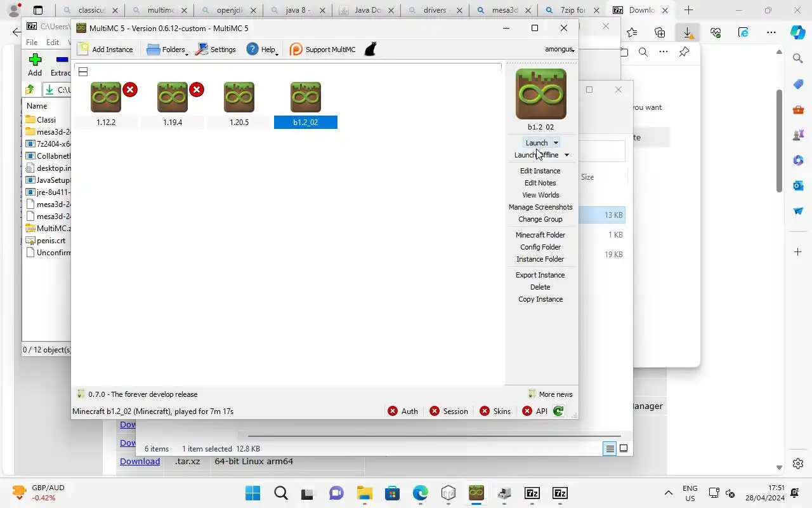The image size is (812, 508).
Task: Open the Edge Copilot sidebar icon
Action: pos(798,32)
